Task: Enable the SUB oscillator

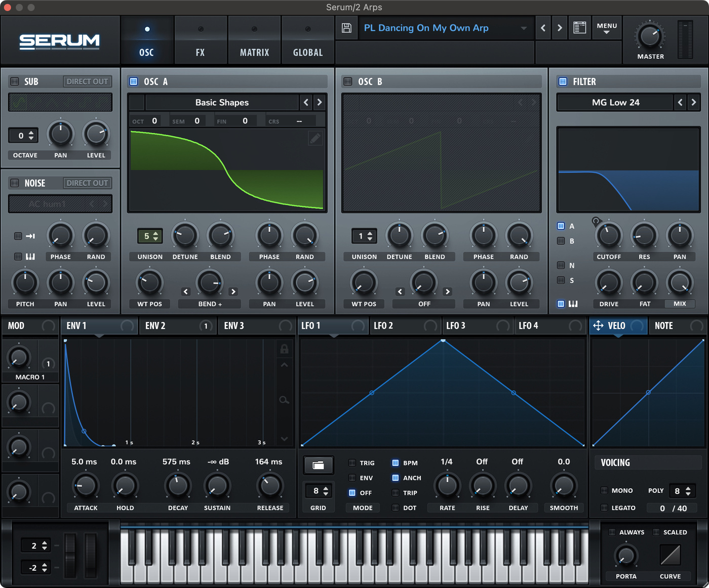Action: 15,81
